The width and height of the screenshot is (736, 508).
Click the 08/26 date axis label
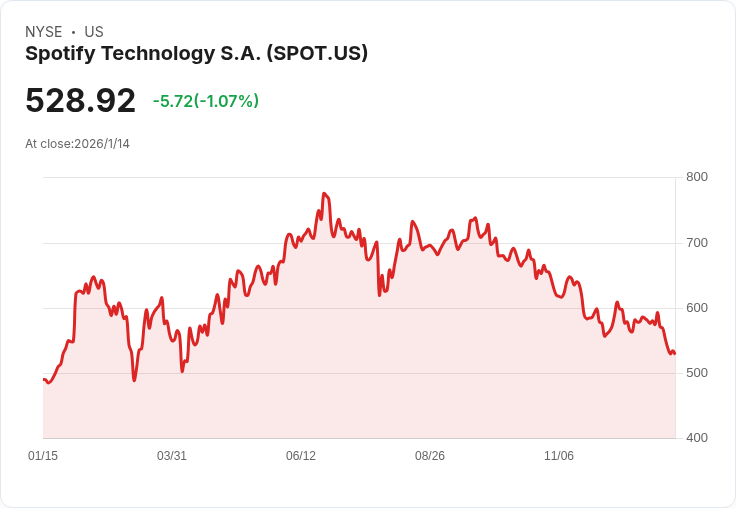pos(429,455)
